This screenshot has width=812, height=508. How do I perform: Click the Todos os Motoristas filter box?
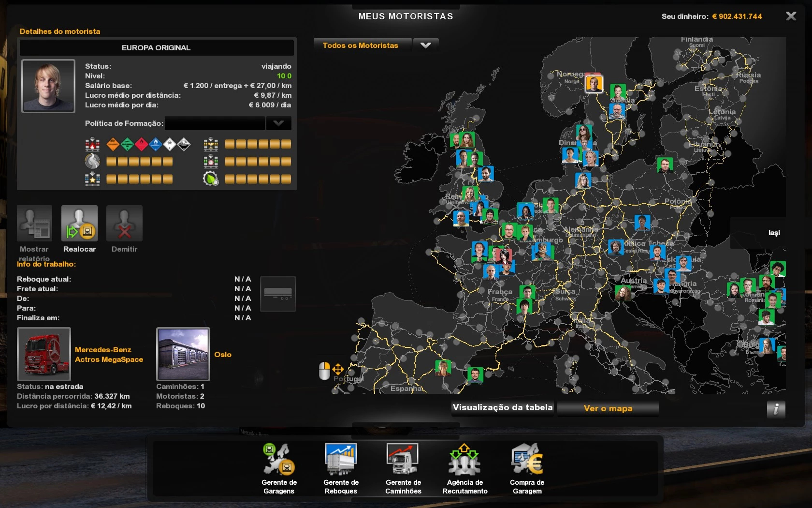click(x=362, y=45)
